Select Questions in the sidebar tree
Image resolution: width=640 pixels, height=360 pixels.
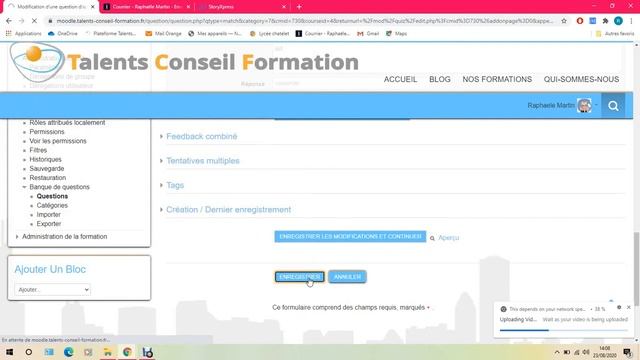click(x=52, y=196)
